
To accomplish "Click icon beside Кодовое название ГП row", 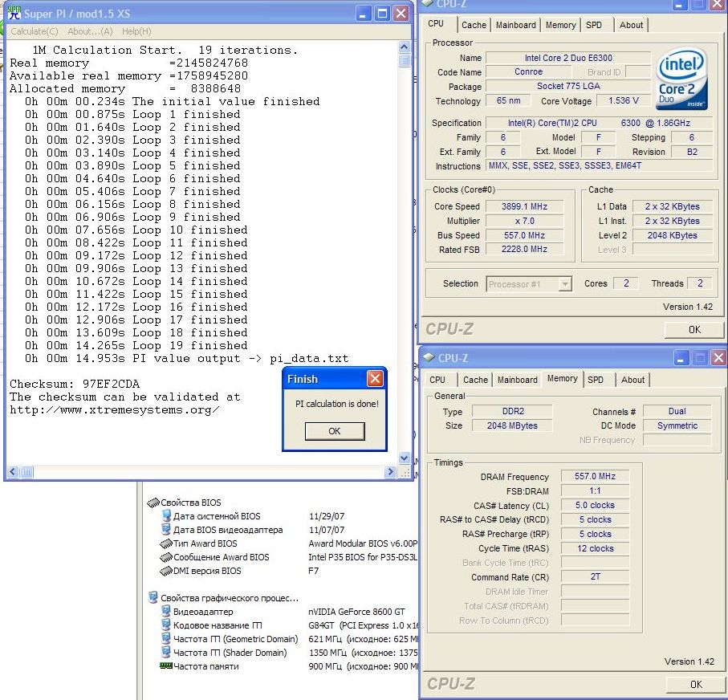I will click(166, 625).
